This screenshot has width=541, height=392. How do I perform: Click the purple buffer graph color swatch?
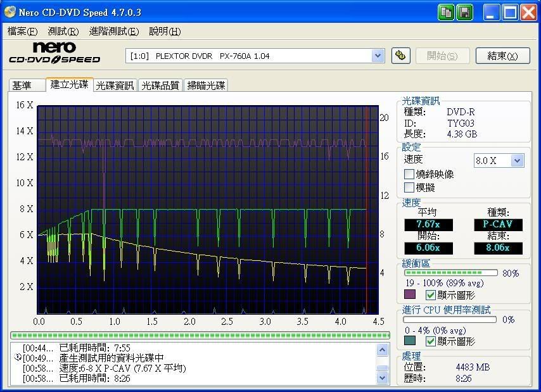pyautogui.click(x=410, y=295)
